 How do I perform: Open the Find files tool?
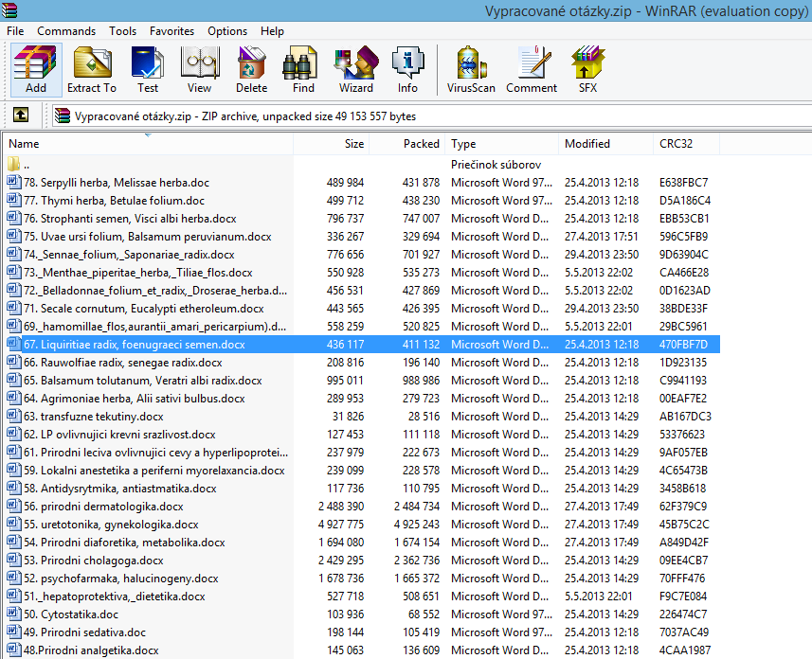click(303, 70)
